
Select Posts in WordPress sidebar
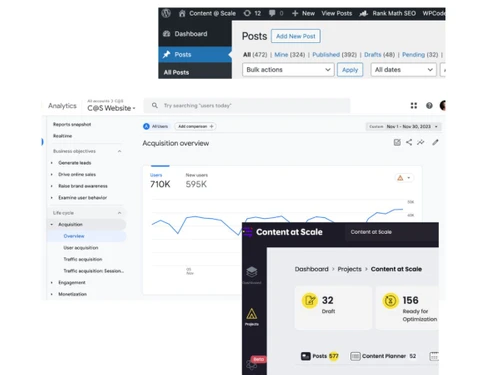click(x=195, y=54)
